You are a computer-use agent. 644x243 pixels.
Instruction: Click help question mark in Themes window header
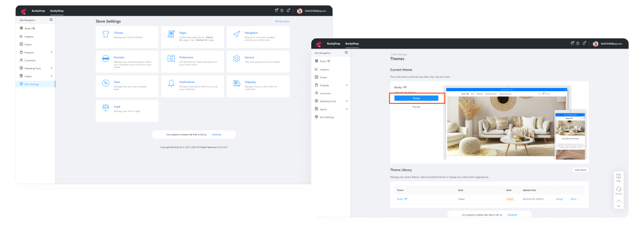(578, 43)
